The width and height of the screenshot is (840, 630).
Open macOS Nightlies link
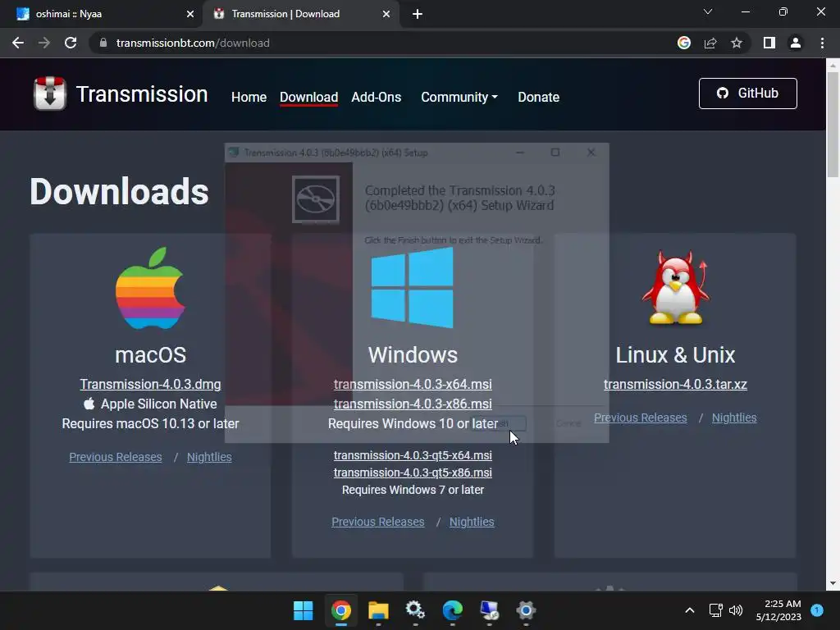[209, 457]
